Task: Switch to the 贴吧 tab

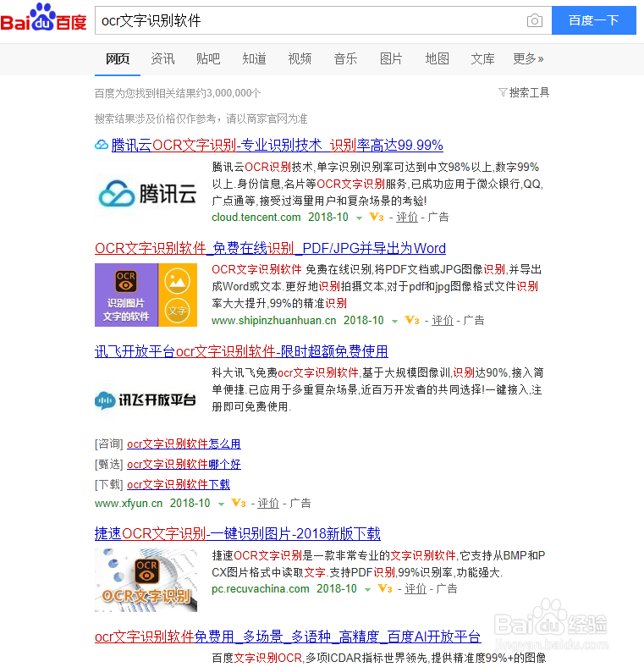Action: [208, 58]
